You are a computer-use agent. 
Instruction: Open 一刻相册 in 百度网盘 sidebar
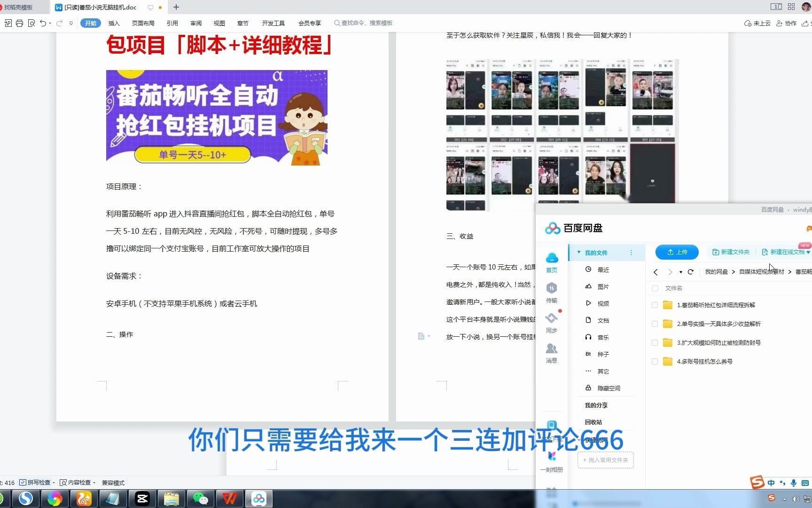tap(552, 461)
